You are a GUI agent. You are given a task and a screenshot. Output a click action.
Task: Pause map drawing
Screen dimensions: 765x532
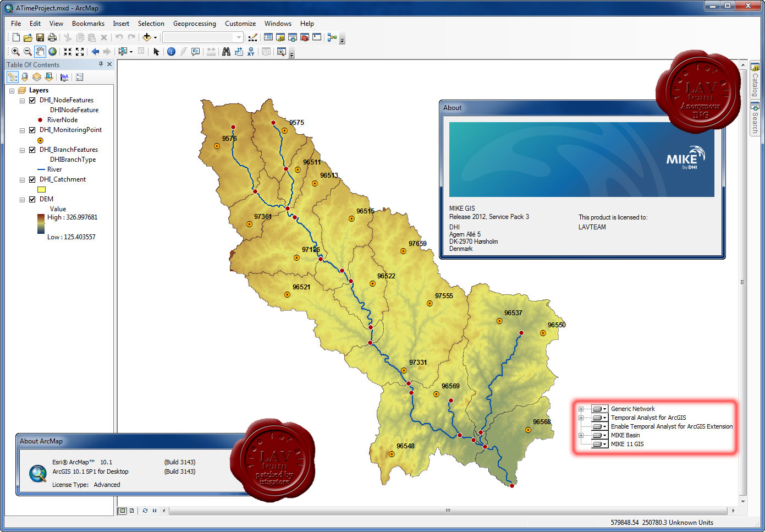tap(155, 511)
